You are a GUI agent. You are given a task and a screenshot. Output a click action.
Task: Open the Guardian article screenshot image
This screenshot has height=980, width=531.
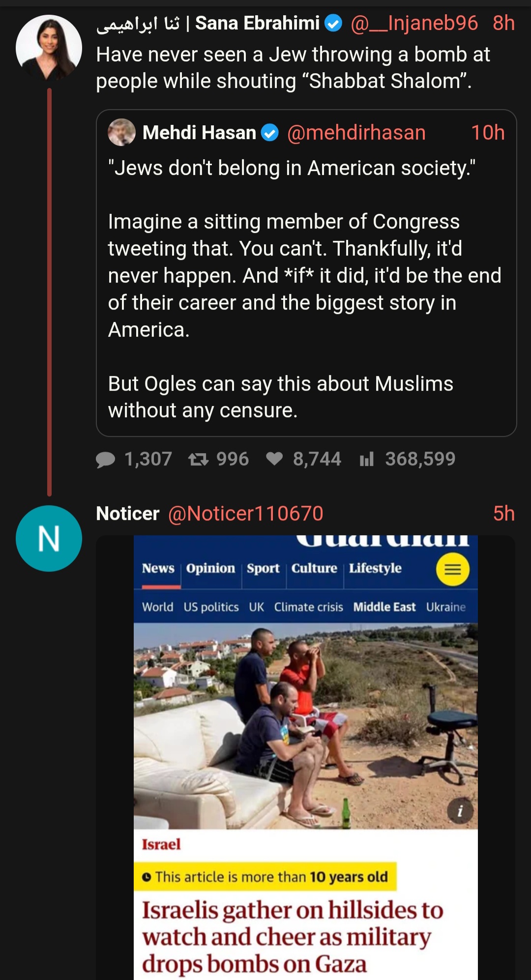(306, 757)
